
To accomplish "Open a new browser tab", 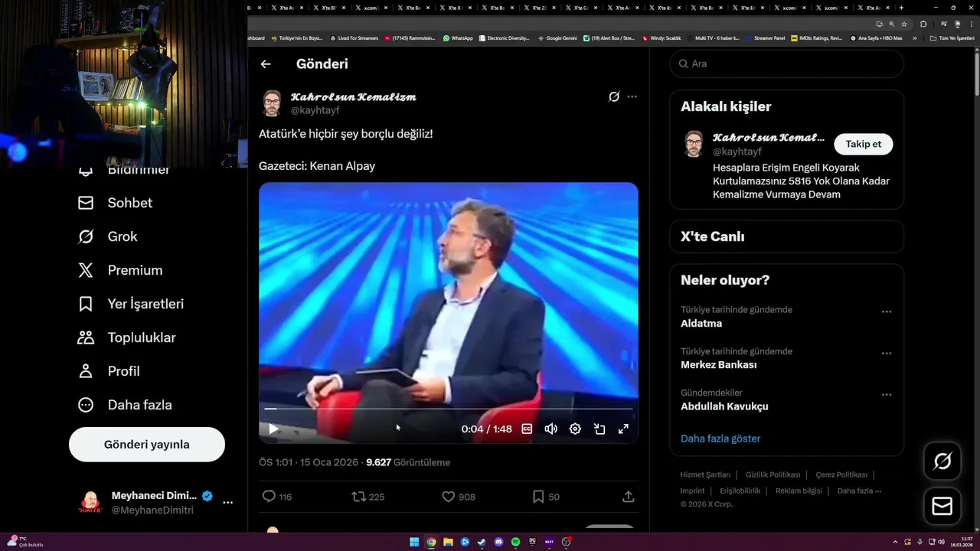I will [x=901, y=8].
